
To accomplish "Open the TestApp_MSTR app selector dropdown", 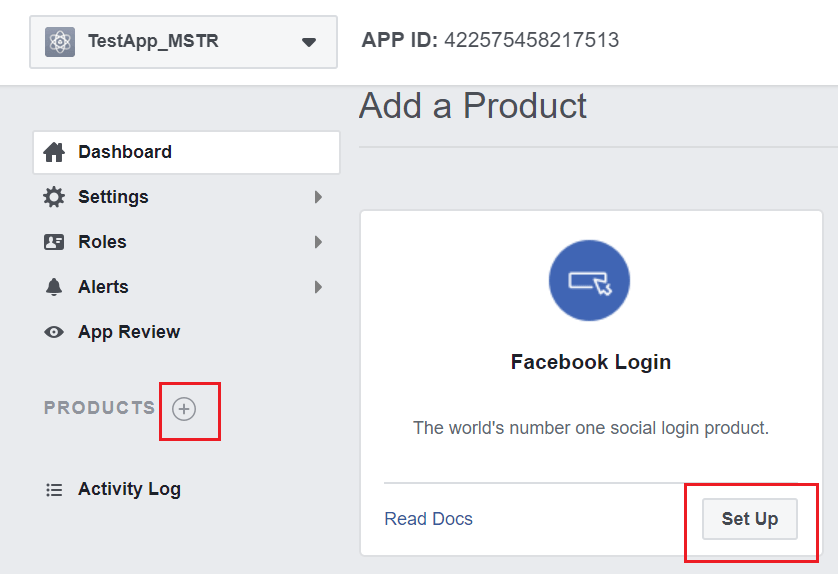I will click(x=183, y=42).
